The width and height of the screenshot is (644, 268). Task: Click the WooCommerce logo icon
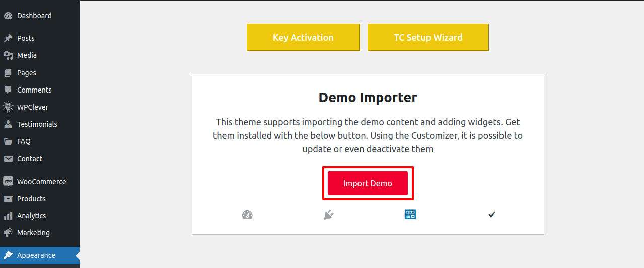8,182
